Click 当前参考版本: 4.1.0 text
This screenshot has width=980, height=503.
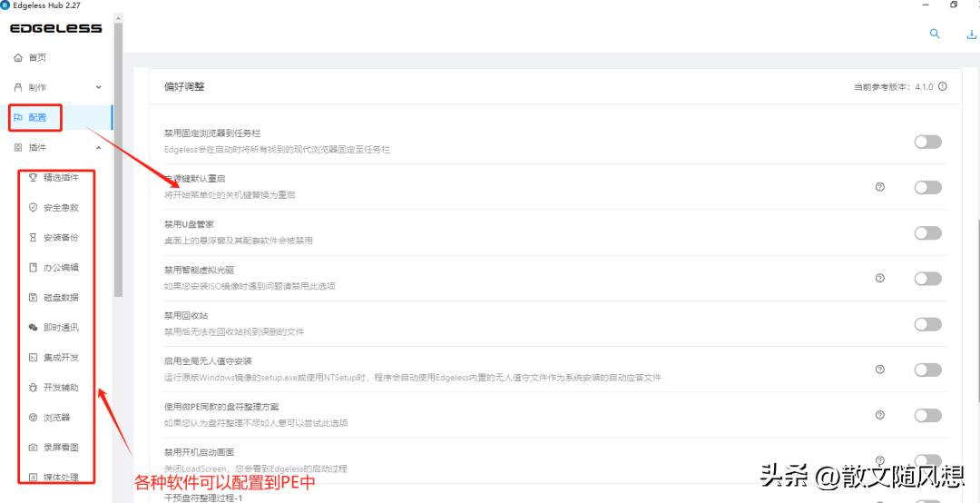click(x=894, y=87)
